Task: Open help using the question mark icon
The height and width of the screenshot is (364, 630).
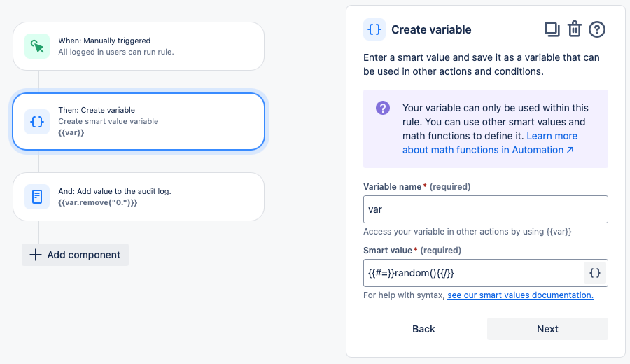Action: tap(597, 29)
